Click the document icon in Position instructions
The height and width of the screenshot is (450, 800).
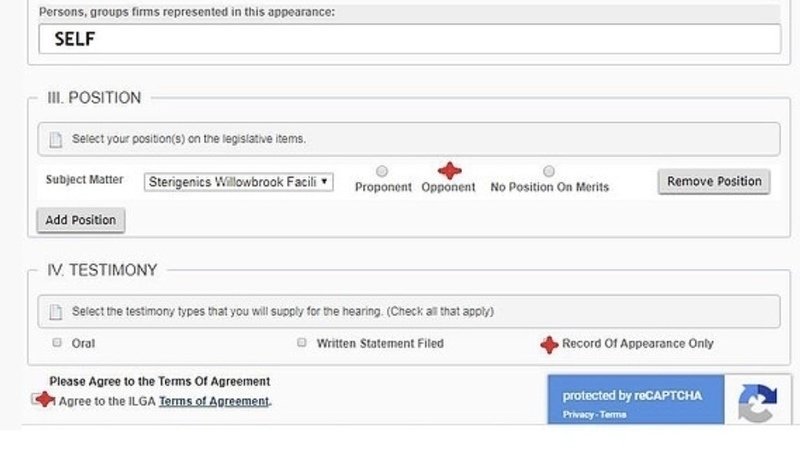tap(56, 140)
